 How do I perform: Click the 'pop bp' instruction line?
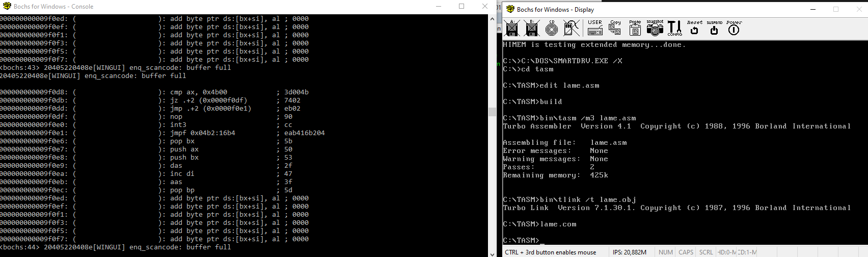point(146,190)
